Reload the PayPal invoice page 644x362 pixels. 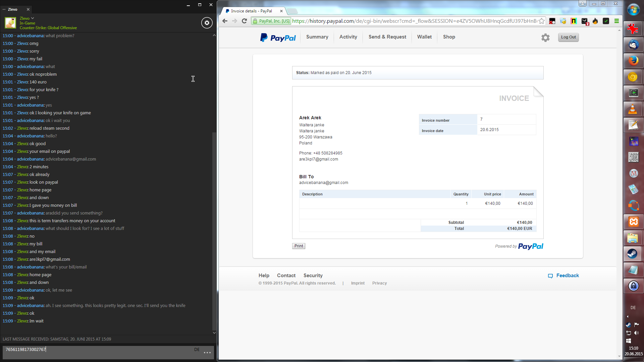[x=245, y=21]
